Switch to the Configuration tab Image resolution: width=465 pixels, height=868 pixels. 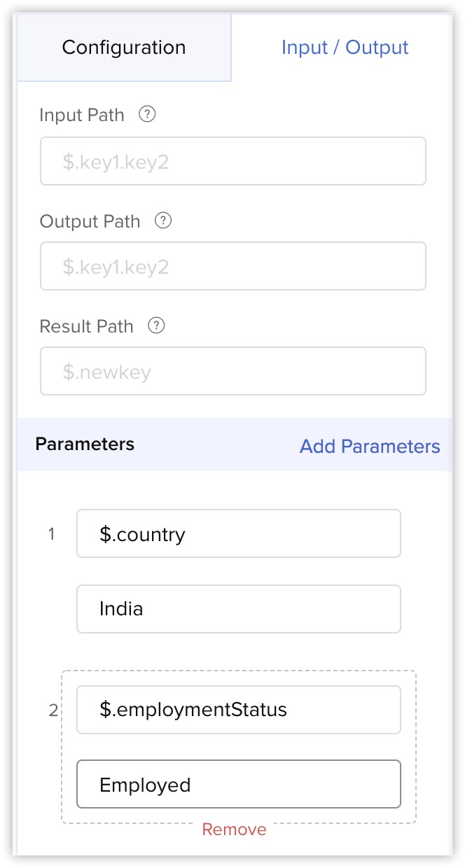point(124,48)
